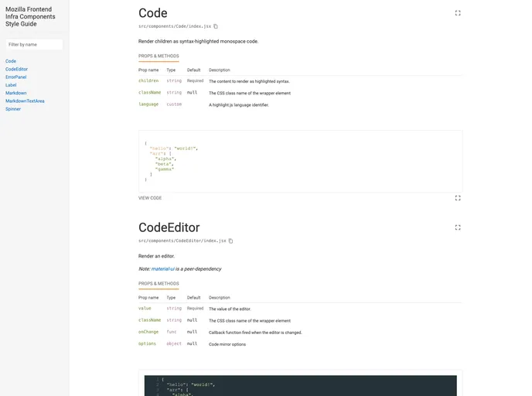Open Code example in isolated fullscreen

457,198
